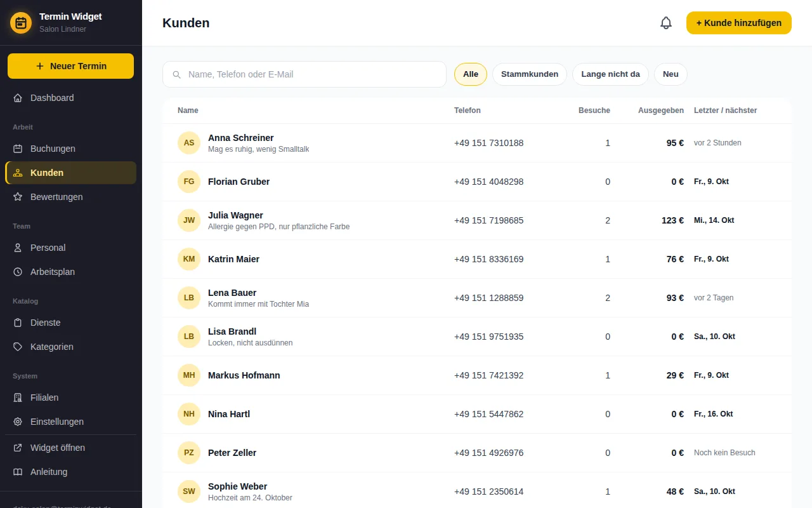Click Nina Hartl's name
The image size is (812, 508).
point(229,414)
